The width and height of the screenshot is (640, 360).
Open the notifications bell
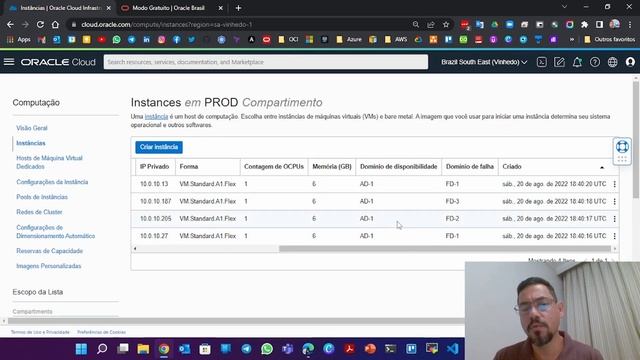tap(577, 62)
